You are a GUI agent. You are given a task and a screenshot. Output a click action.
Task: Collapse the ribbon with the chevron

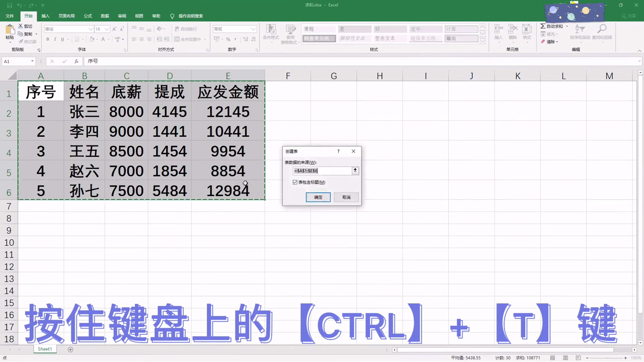coord(639,50)
